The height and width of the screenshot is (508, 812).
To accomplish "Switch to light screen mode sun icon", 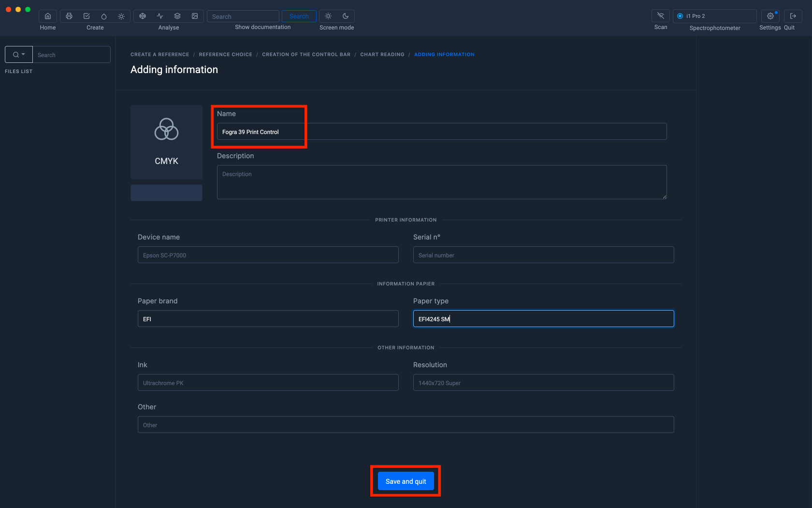I will 328,16.
